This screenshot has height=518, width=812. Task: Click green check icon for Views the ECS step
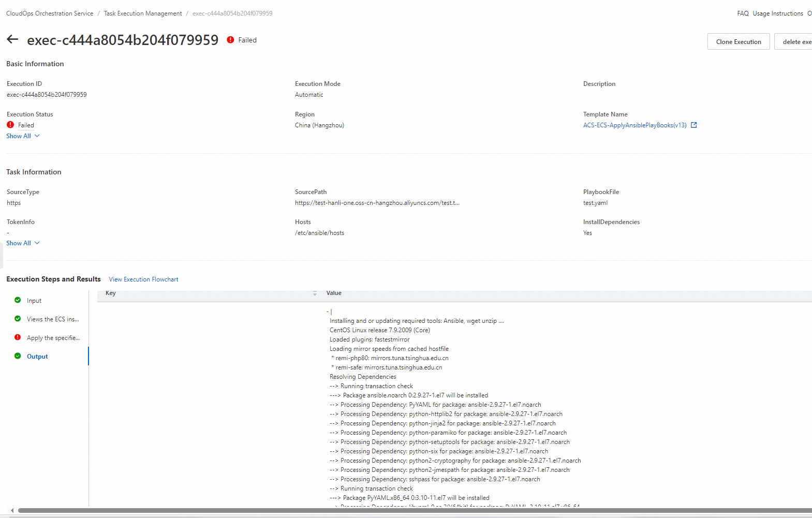click(18, 319)
